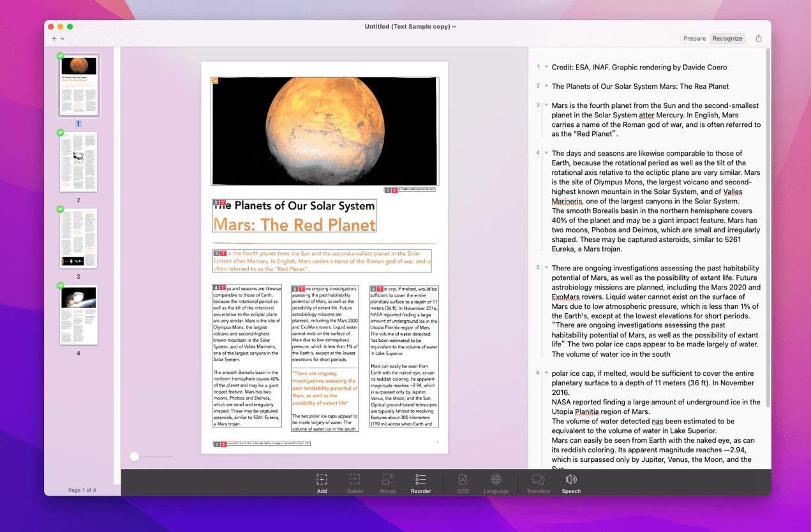Toggle green checkmark on page 1 thumbnail
The width and height of the screenshot is (811, 532).
coord(60,56)
